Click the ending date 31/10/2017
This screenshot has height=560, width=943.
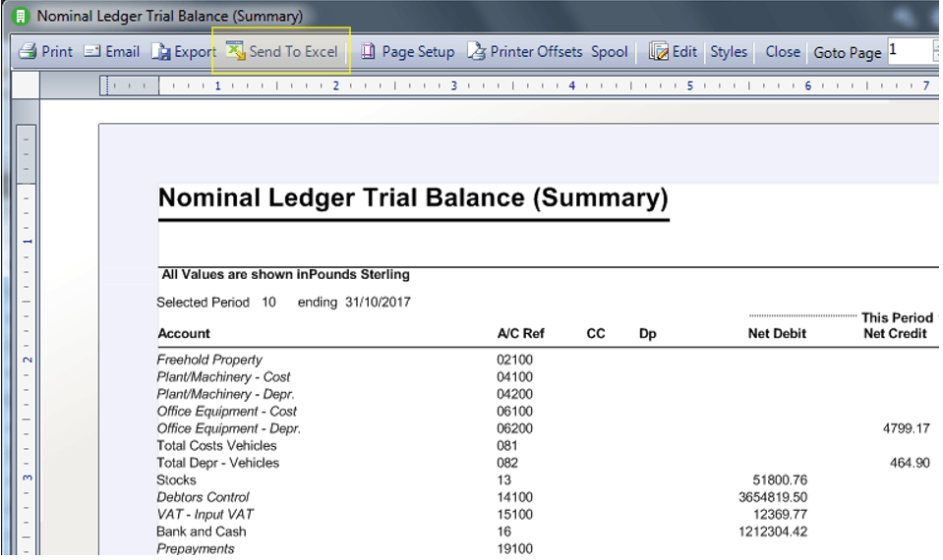pyautogui.click(x=378, y=303)
